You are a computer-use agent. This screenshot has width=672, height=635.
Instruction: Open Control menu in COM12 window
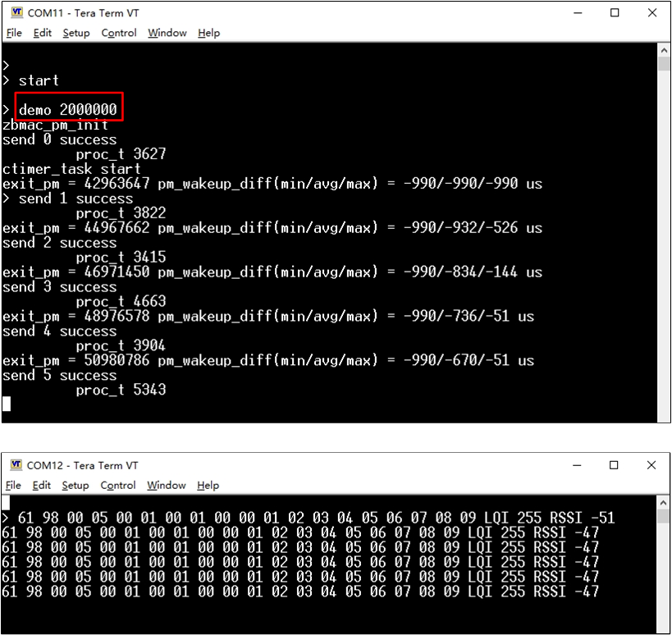tap(118, 485)
